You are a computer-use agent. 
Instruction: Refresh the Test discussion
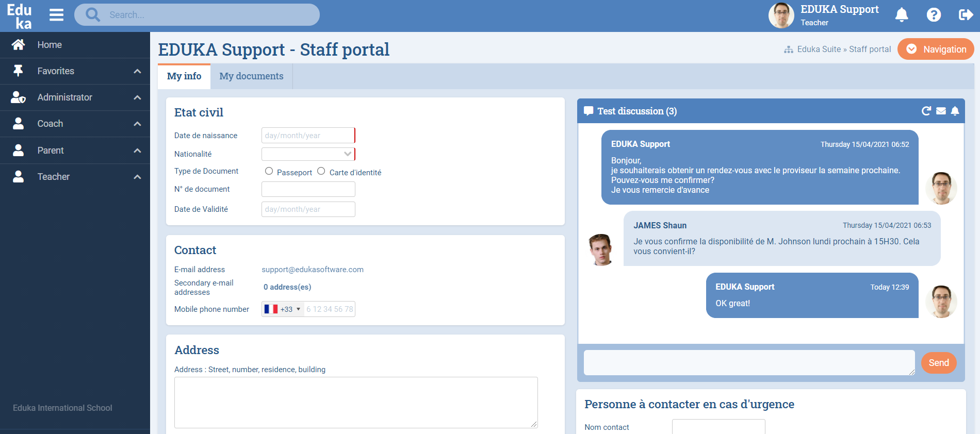[926, 111]
